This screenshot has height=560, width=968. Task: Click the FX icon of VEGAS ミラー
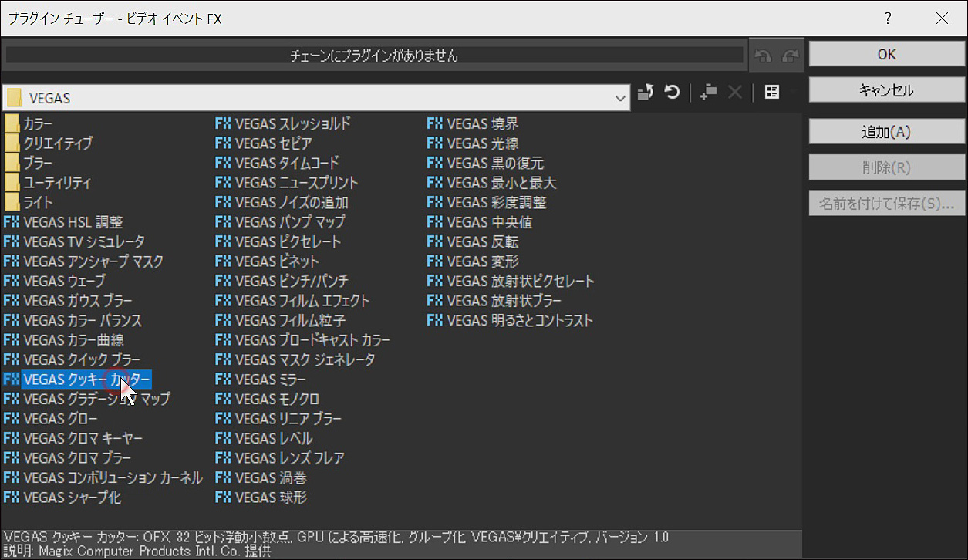click(224, 380)
